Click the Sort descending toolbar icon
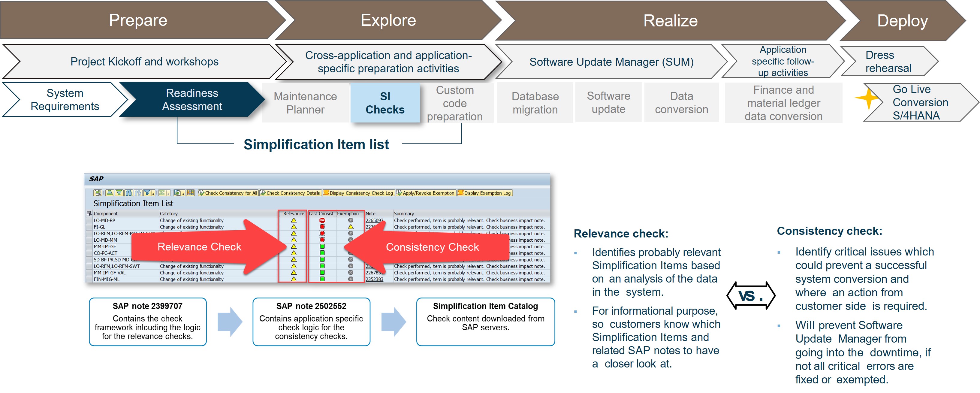The height and width of the screenshot is (393, 980). pos(119,193)
